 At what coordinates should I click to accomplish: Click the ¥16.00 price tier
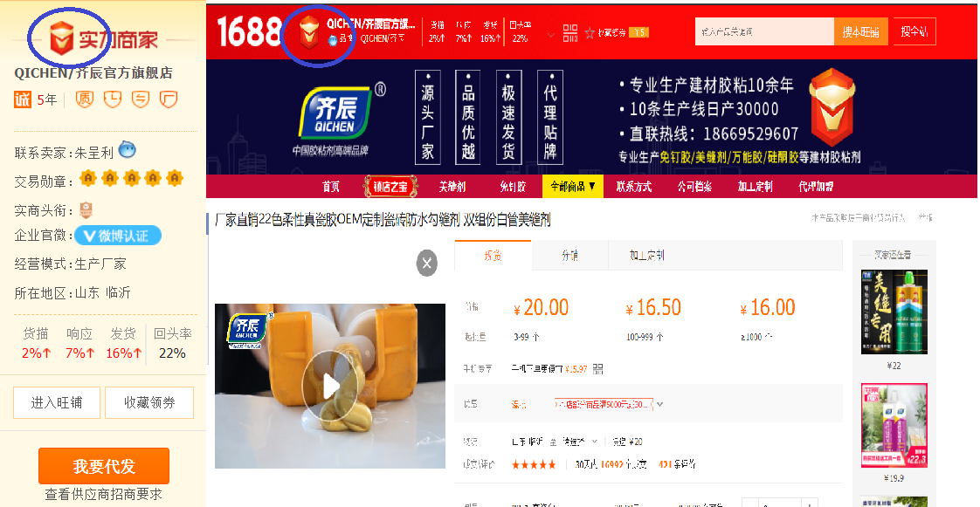tap(768, 307)
